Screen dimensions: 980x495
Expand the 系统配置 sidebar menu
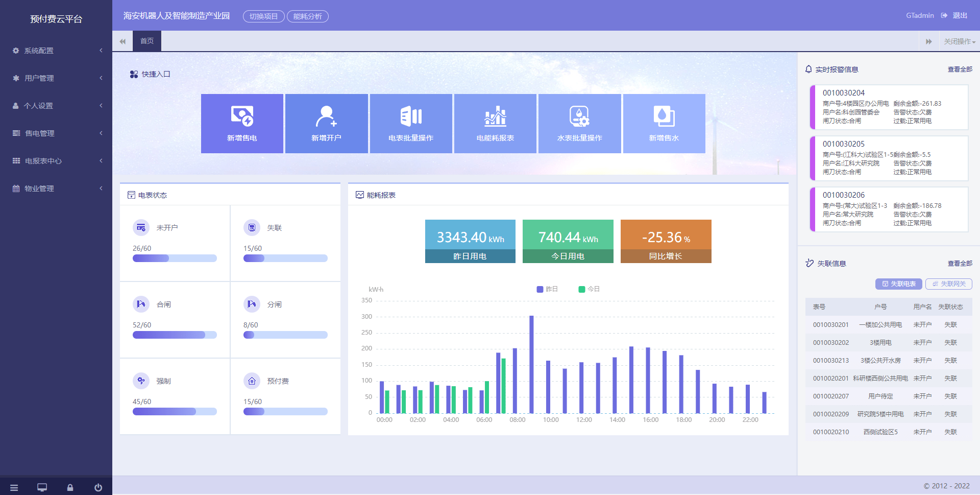(56, 51)
